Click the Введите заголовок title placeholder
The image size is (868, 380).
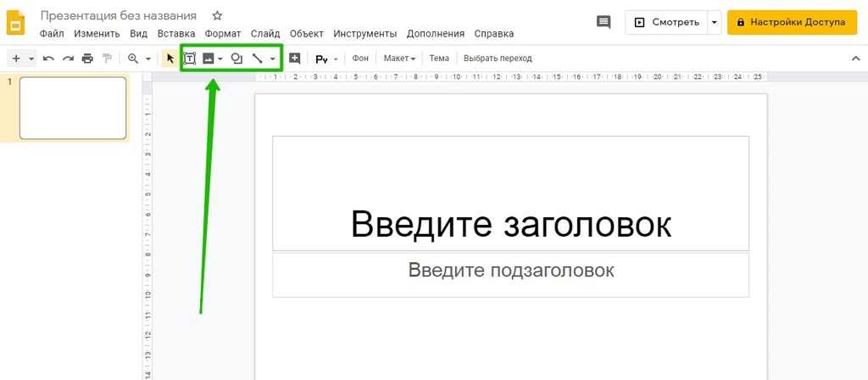pyautogui.click(x=510, y=224)
